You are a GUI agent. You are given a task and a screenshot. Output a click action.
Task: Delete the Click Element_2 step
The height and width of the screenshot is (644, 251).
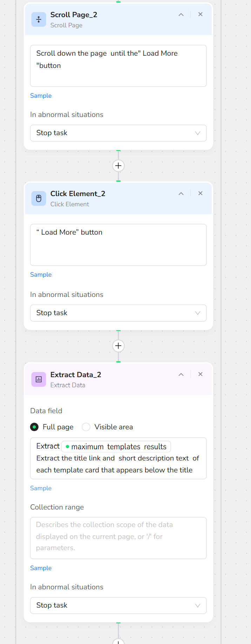201,193
